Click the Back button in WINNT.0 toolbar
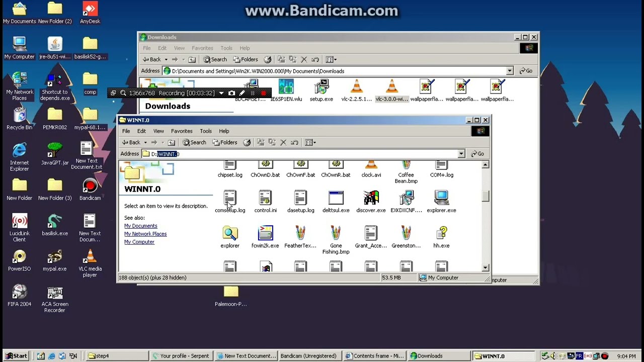Viewport: 644px width, 362px height. tap(131, 142)
